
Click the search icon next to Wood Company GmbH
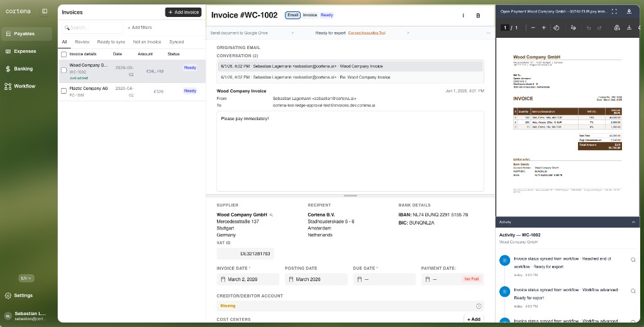[271, 215]
